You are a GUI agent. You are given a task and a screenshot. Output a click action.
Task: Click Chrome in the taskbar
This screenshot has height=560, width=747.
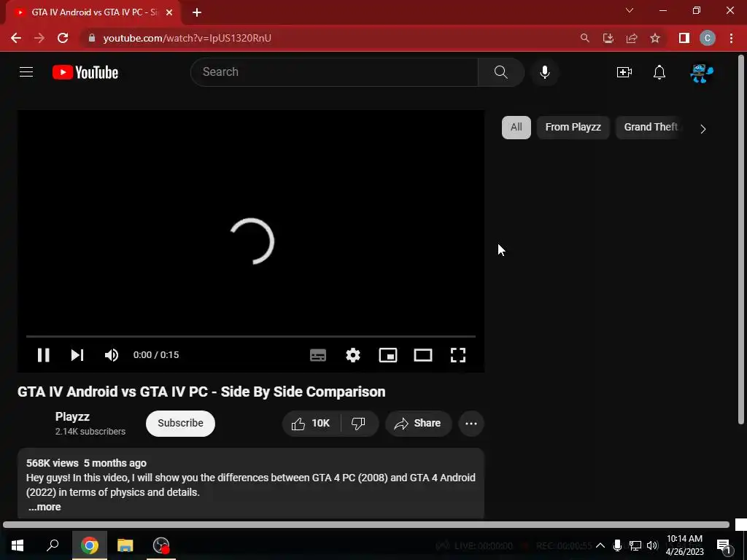(x=90, y=545)
